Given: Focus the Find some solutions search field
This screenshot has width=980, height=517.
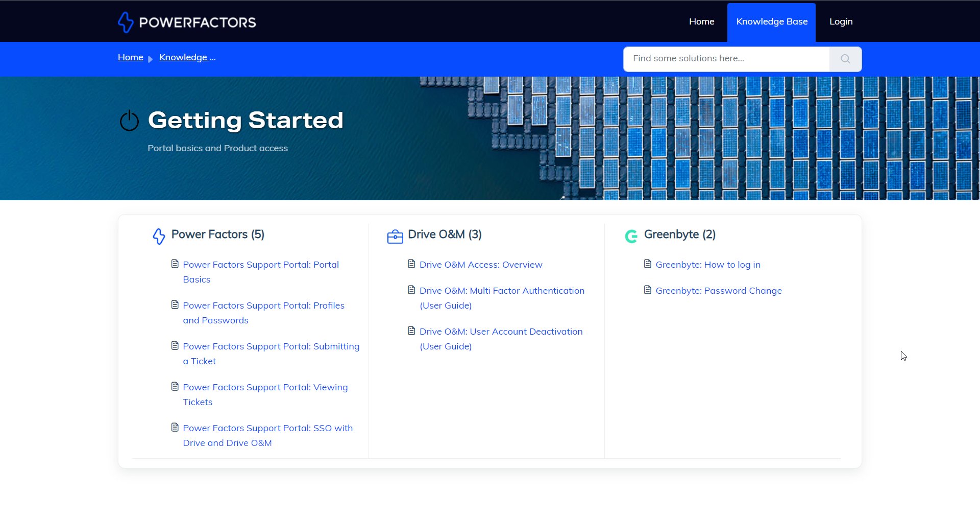Looking at the screenshot, I should 726,59.
